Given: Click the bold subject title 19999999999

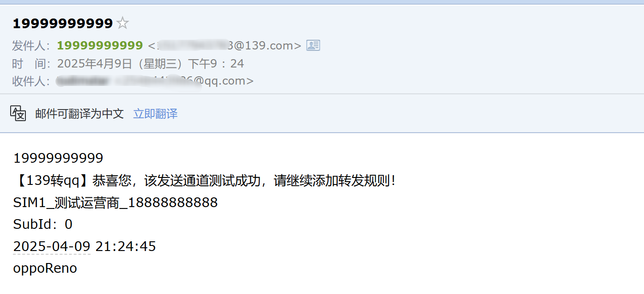Looking at the screenshot, I should click(63, 23).
